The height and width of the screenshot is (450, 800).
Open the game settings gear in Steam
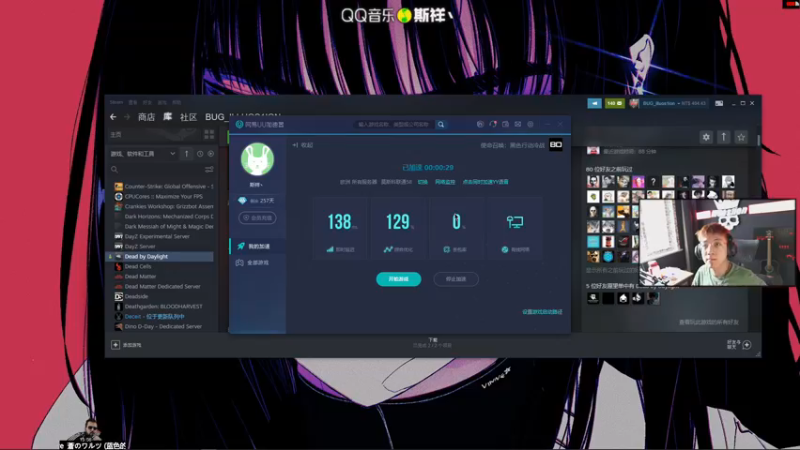click(706, 137)
